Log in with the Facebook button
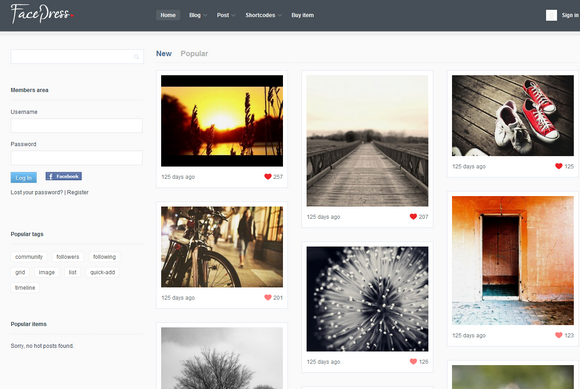The height and width of the screenshot is (389, 580). pyautogui.click(x=64, y=176)
